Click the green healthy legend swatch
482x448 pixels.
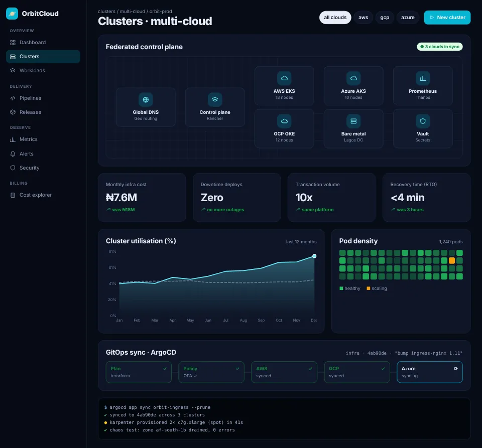341,288
